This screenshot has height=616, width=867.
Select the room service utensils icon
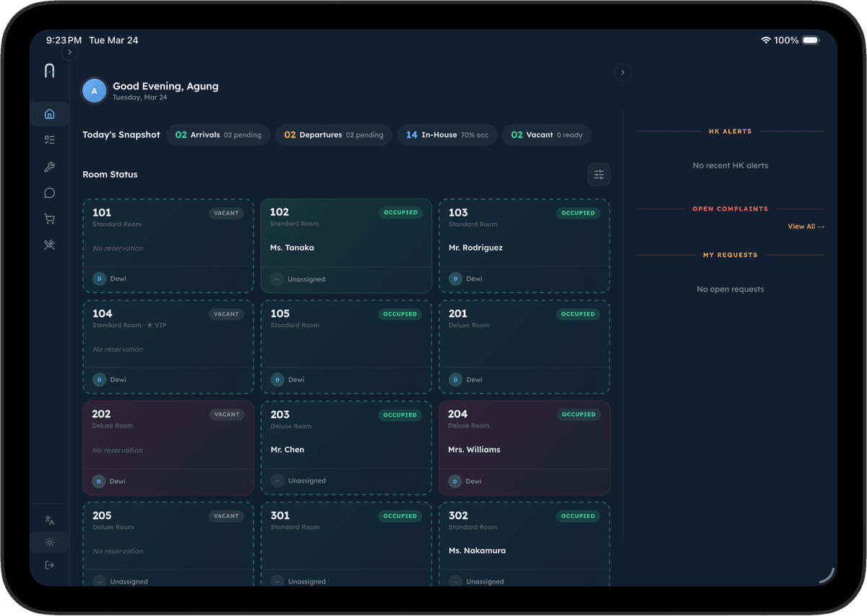tap(49, 244)
